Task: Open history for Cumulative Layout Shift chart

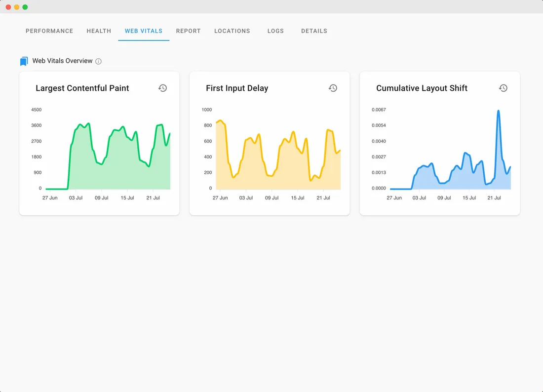Action: (503, 88)
